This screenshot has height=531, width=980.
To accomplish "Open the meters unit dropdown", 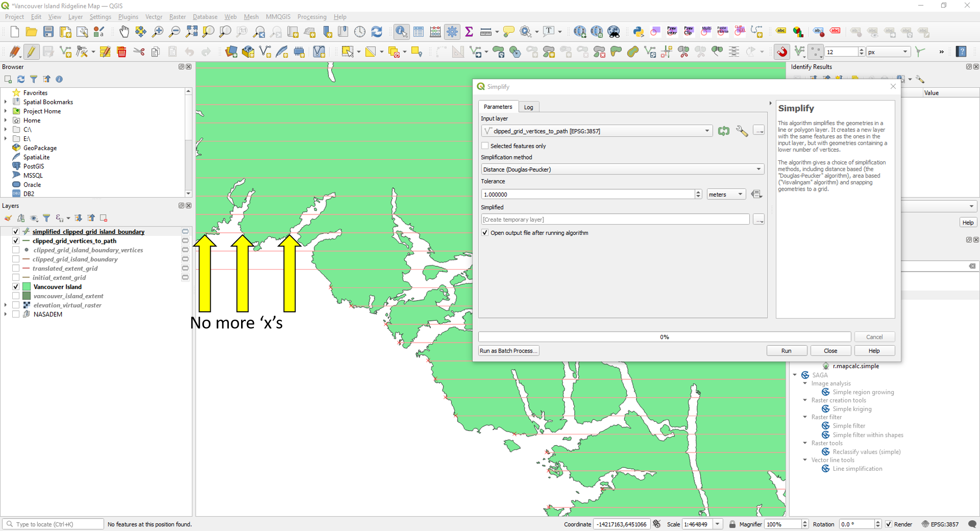I will pos(725,194).
